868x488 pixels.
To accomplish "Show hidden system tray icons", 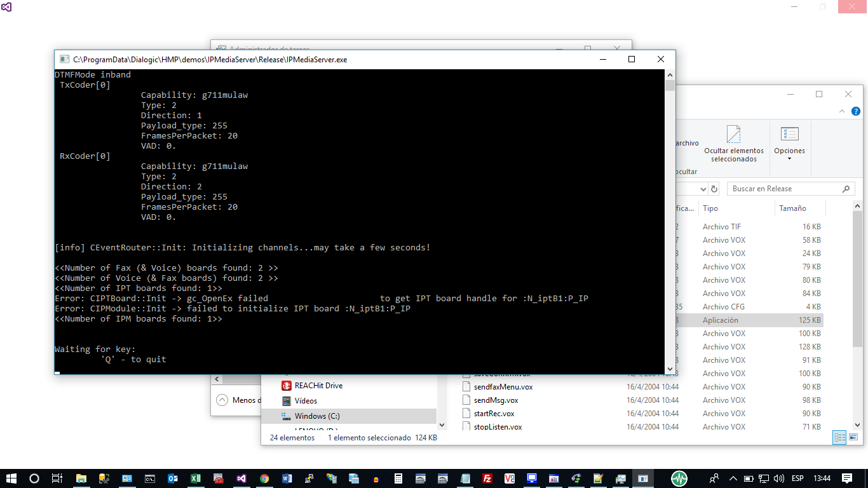I will tap(733, 478).
